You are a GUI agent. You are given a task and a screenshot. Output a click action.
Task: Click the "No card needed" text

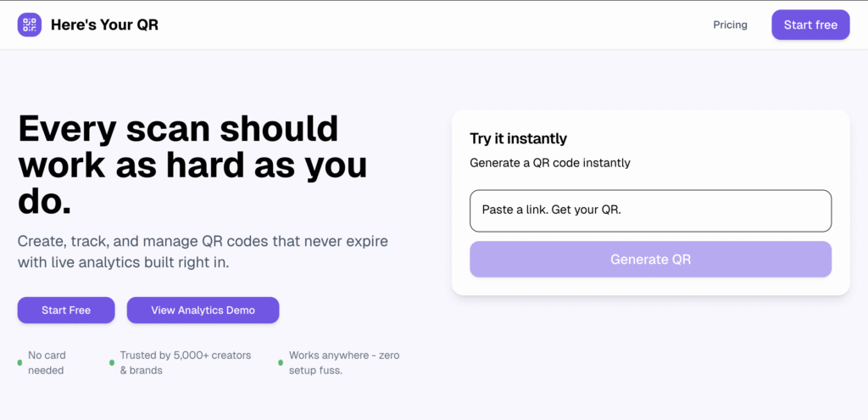(47, 362)
